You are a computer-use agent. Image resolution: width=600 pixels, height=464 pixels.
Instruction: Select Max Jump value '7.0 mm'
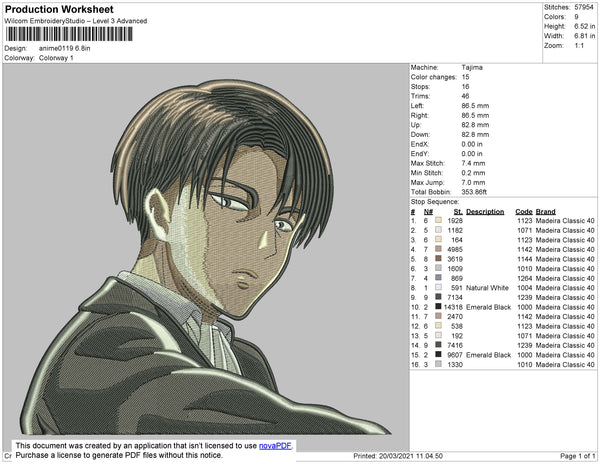point(473,182)
